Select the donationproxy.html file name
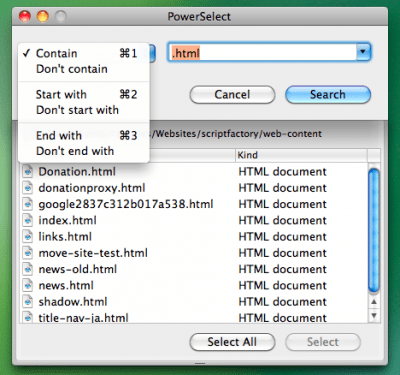 click(92, 188)
